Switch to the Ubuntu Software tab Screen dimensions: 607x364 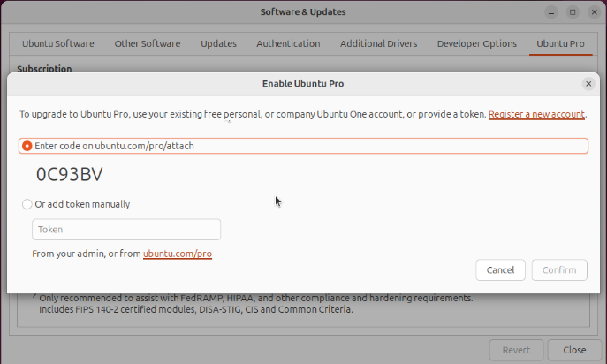click(58, 44)
